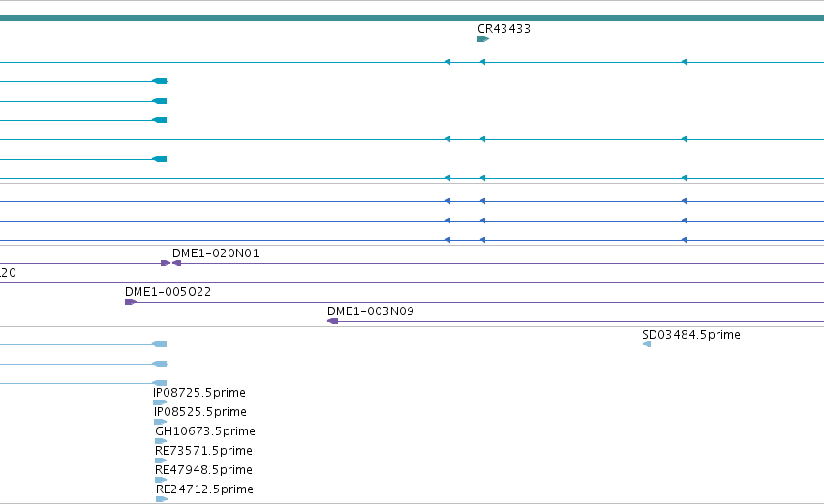The image size is (824, 504).
Task: Open the DME1-005O22 feature label
Action: 168,292
